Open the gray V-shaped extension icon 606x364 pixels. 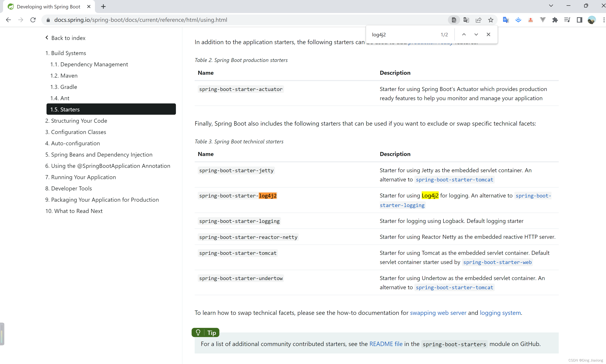pos(543,20)
